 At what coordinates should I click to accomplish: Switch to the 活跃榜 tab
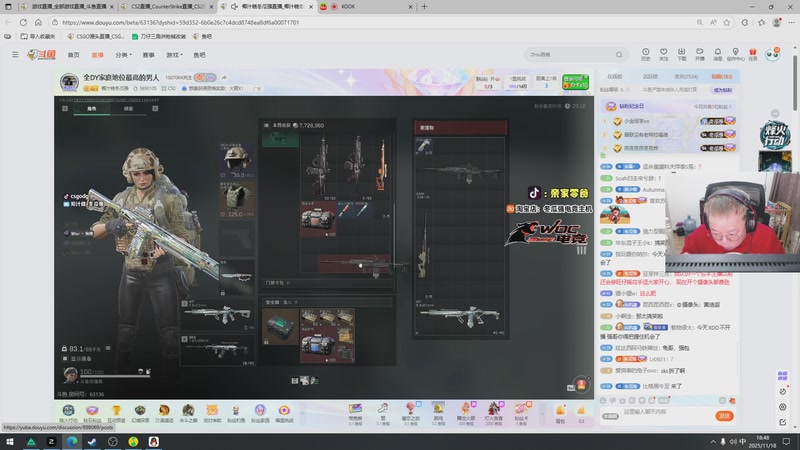[x=650, y=77]
